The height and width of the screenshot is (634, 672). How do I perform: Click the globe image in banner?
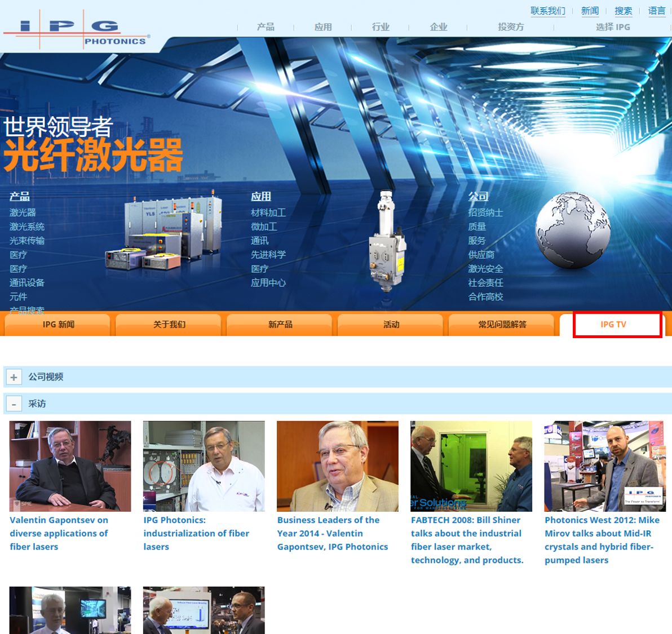(573, 230)
